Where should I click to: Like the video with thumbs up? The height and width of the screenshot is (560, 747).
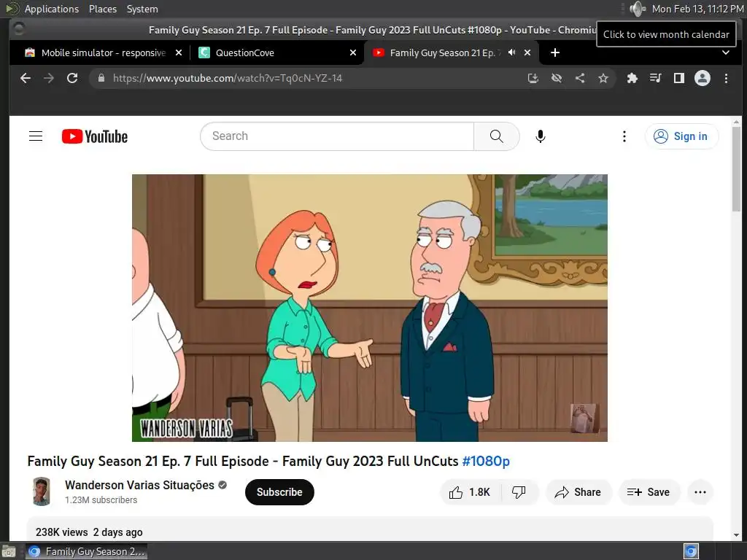(x=470, y=492)
